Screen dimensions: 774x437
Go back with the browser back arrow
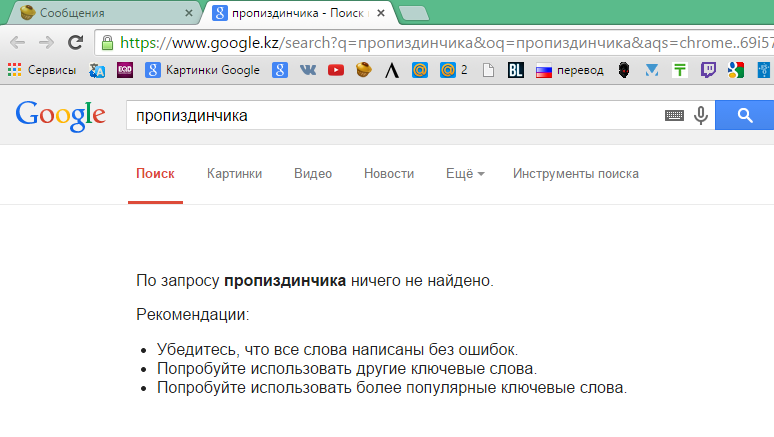tap(17, 43)
